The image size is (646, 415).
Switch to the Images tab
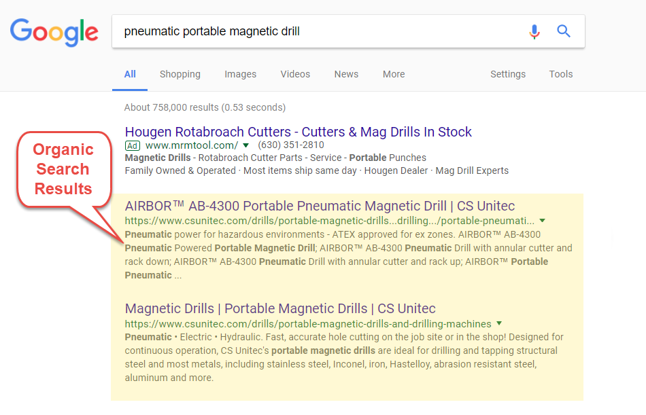[x=240, y=74]
